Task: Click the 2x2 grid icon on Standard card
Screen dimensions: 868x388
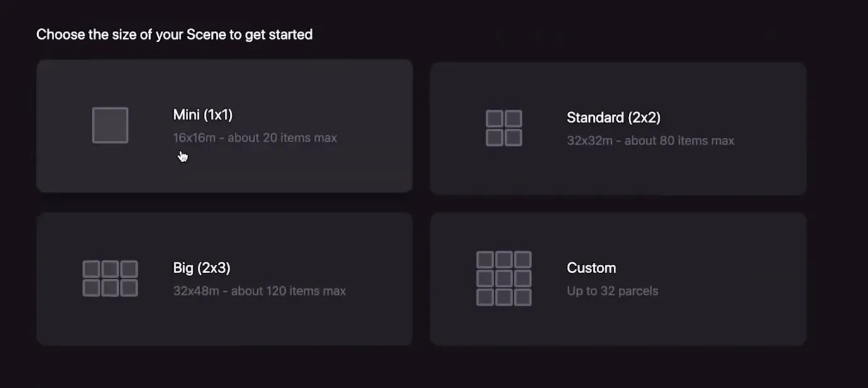Action: [504, 128]
